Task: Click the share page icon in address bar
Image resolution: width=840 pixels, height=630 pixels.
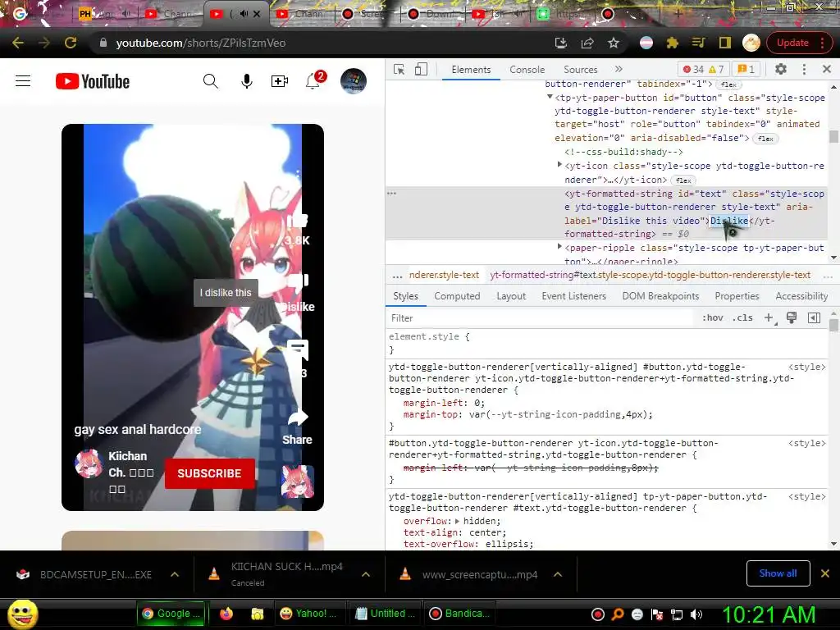Action: click(587, 43)
